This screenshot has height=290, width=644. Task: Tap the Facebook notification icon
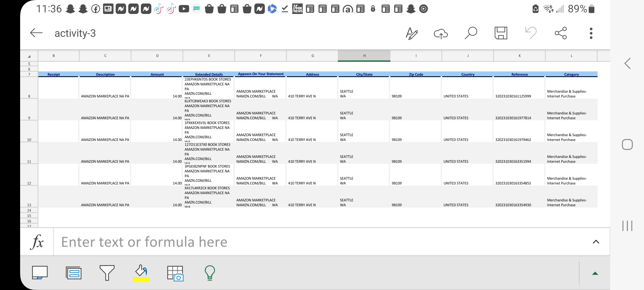(x=96, y=9)
